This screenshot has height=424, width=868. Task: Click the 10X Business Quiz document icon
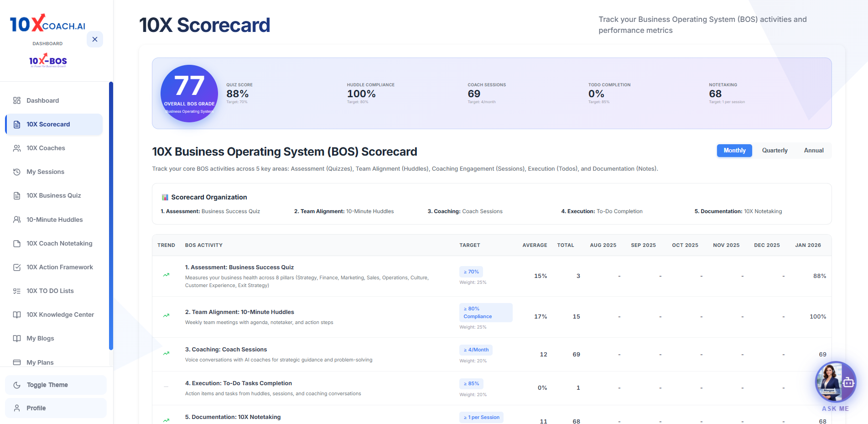click(17, 195)
